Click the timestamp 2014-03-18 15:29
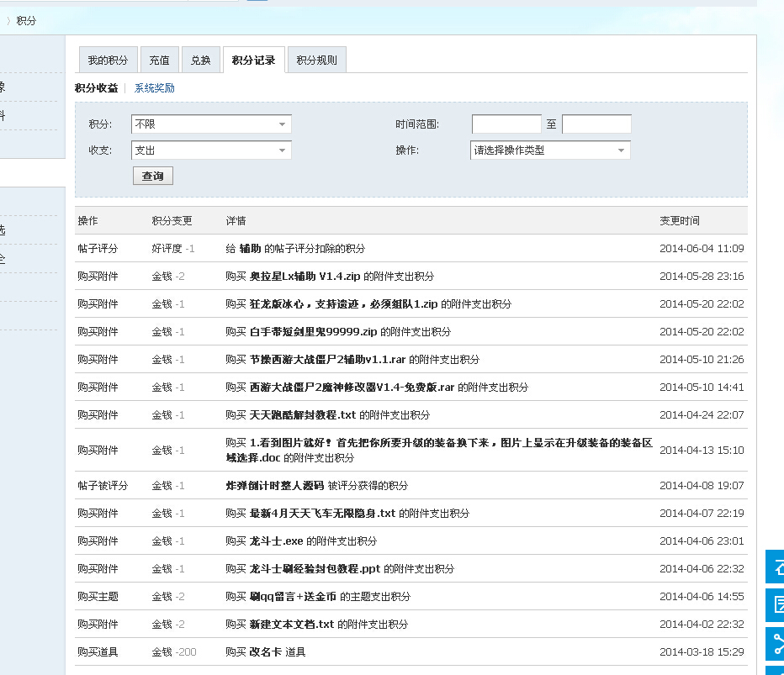 (x=702, y=652)
